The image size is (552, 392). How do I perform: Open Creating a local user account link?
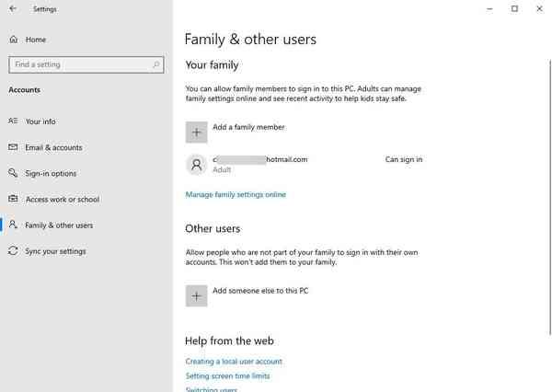(234, 362)
